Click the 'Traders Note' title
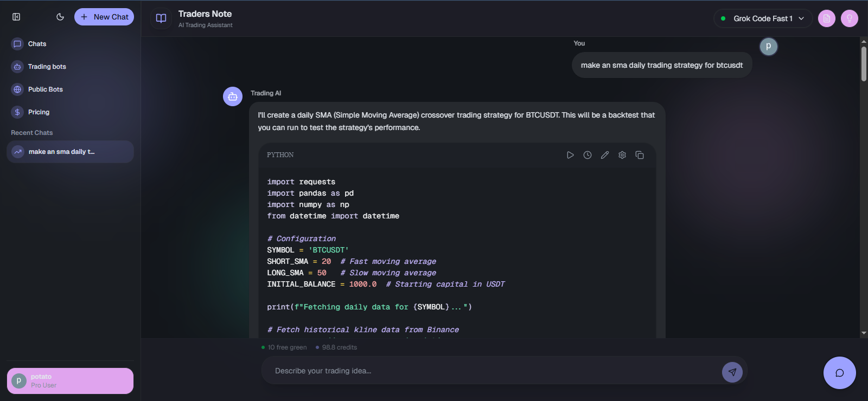 pyautogui.click(x=205, y=14)
